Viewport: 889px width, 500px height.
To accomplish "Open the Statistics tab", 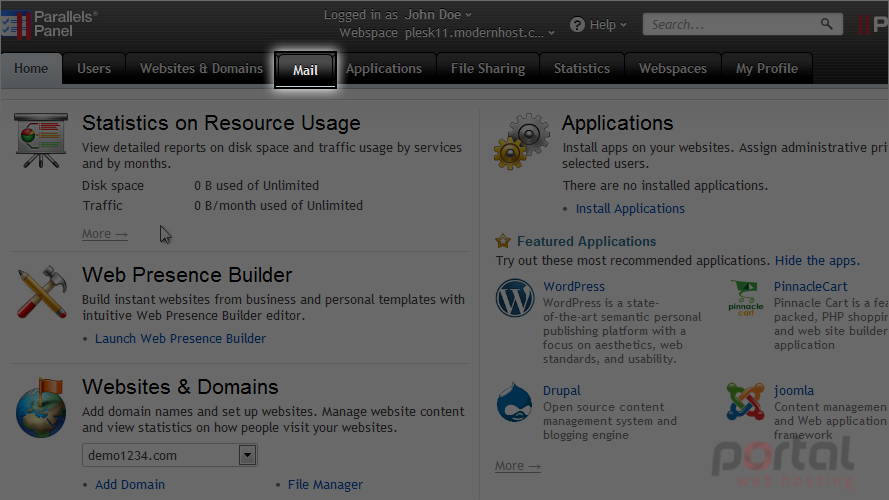I will point(582,69).
